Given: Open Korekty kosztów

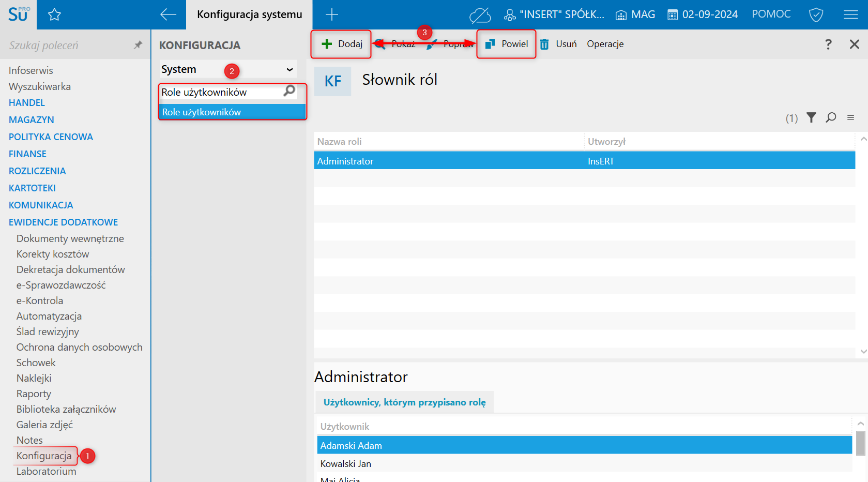Looking at the screenshot, I should [53, 254].
